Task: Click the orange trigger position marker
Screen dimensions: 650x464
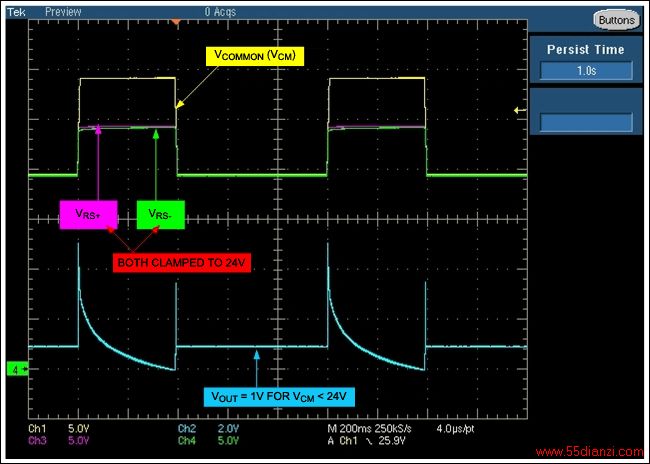Action: coord(177,21)
